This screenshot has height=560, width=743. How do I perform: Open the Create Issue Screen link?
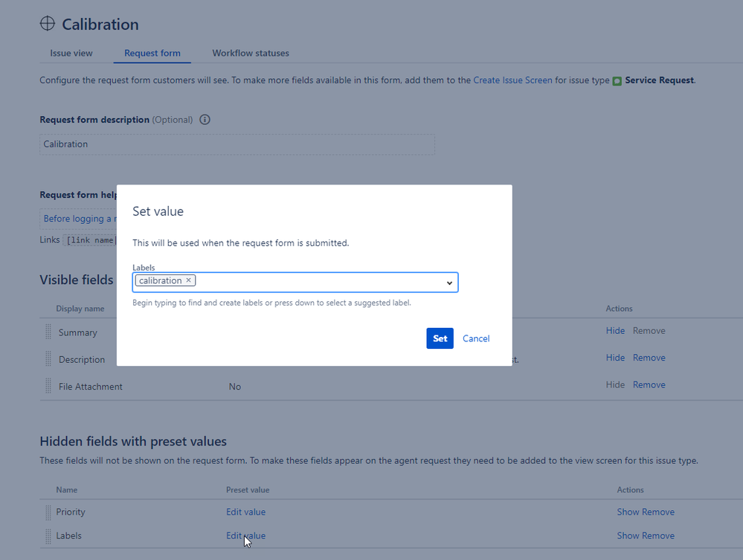512,80
